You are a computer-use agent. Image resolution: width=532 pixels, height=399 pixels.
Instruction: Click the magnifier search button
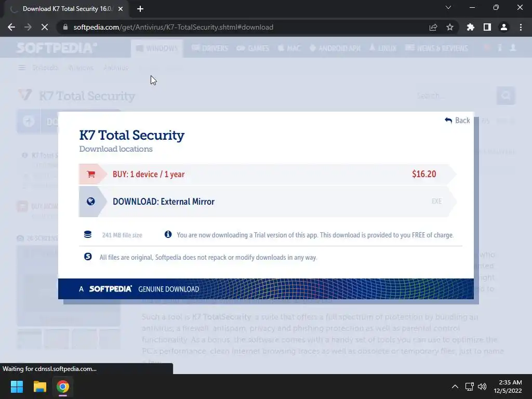[x=506, y=96]
